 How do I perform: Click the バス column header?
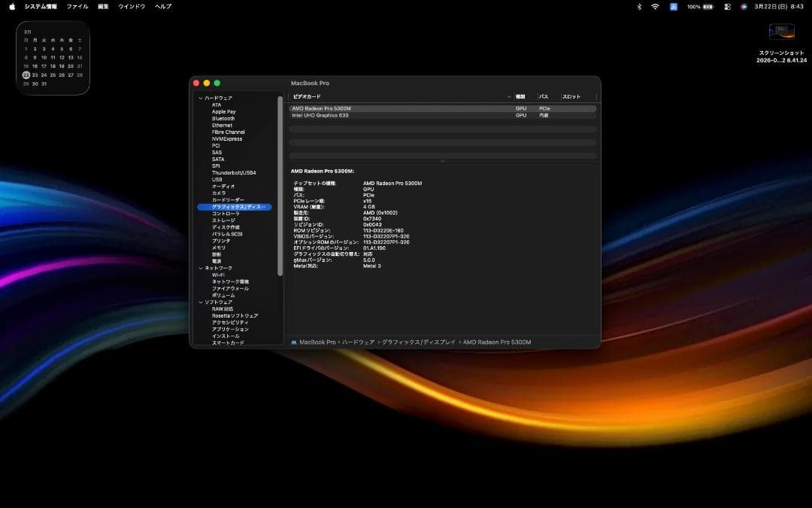(x=544, y=97)
